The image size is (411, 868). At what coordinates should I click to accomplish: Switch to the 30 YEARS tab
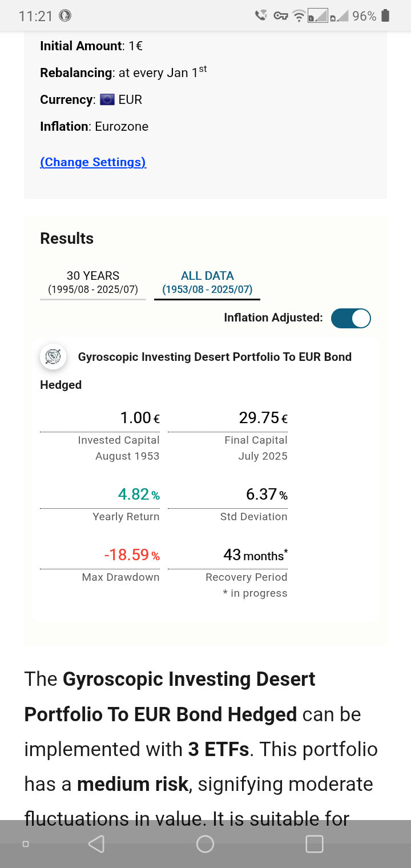point(93,283)
